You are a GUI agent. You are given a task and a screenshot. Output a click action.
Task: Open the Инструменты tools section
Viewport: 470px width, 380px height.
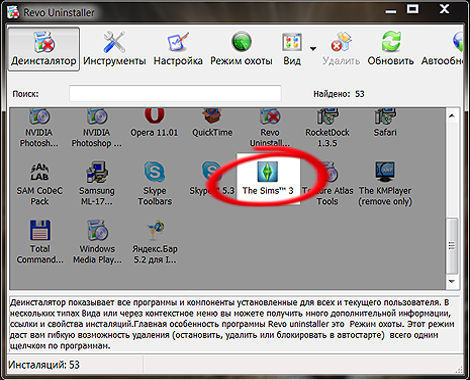[x=114, y=49]
